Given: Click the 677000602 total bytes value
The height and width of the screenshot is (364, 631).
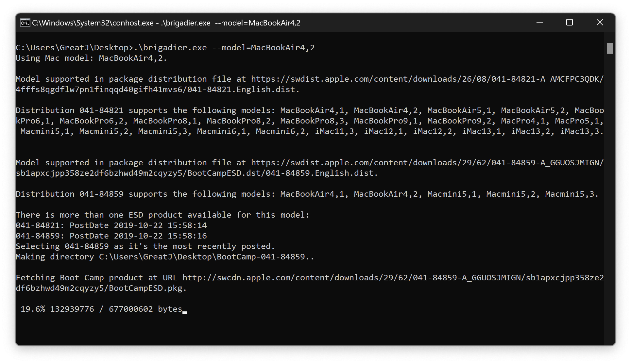Looking at the screenshot, I should (131, 309).
